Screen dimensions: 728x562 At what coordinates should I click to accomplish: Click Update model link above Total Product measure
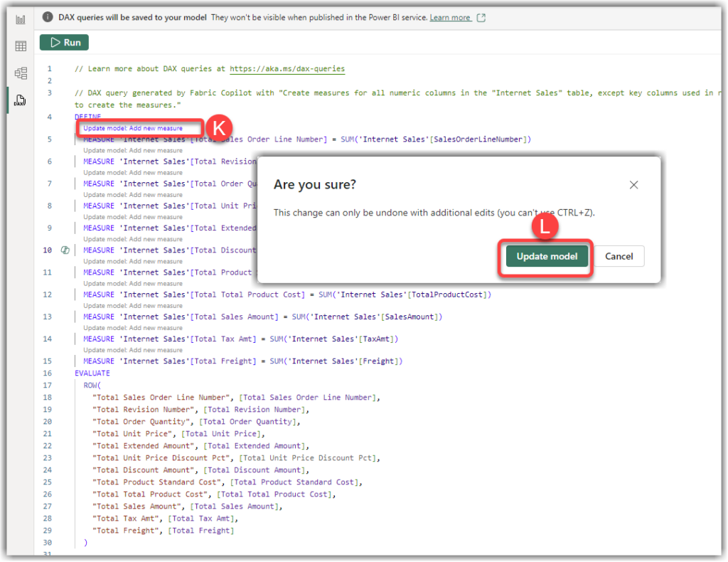[133, 262]
